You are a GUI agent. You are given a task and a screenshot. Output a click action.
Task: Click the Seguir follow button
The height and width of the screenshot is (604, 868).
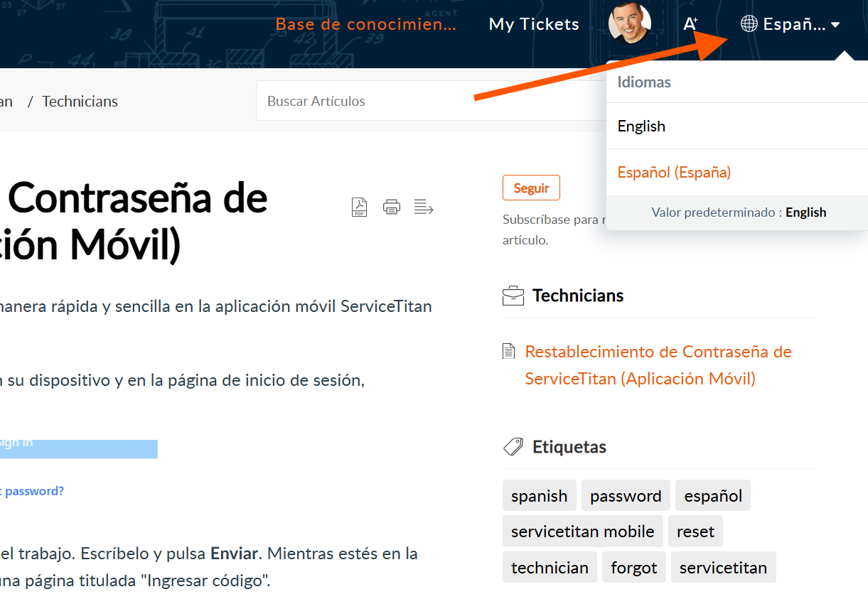[531, 188]
